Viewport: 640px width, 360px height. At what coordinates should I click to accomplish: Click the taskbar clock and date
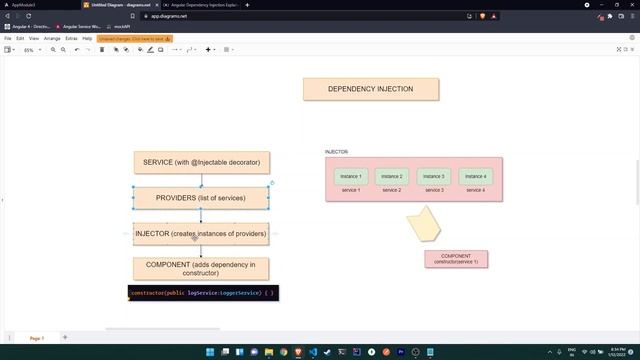click(x=618, y=352)
